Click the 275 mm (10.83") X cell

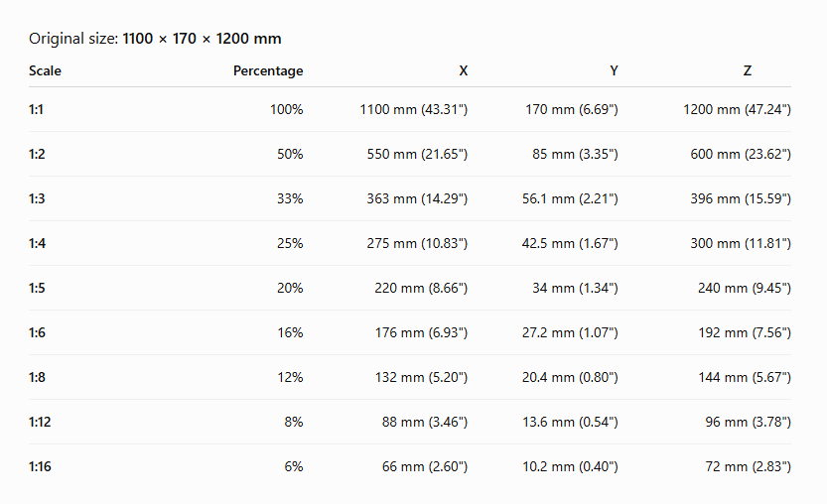(417, 243)
